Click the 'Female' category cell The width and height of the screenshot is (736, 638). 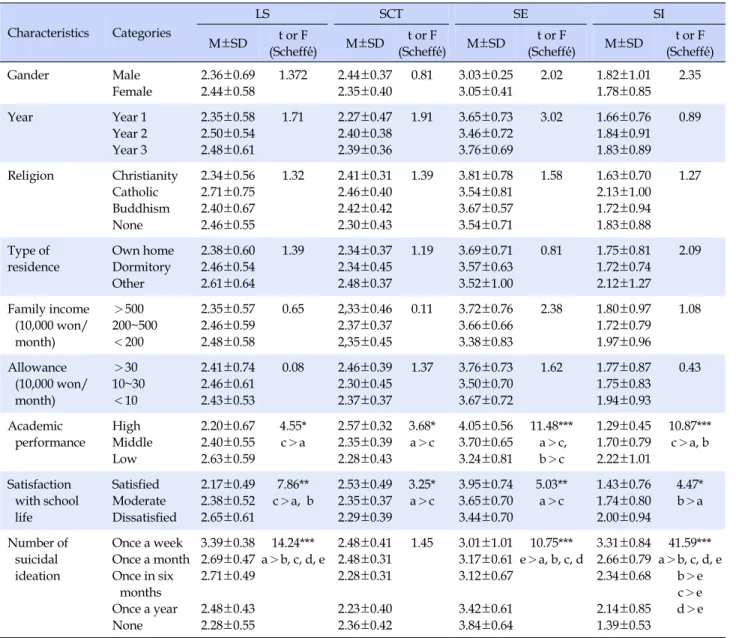pos(132,92)
